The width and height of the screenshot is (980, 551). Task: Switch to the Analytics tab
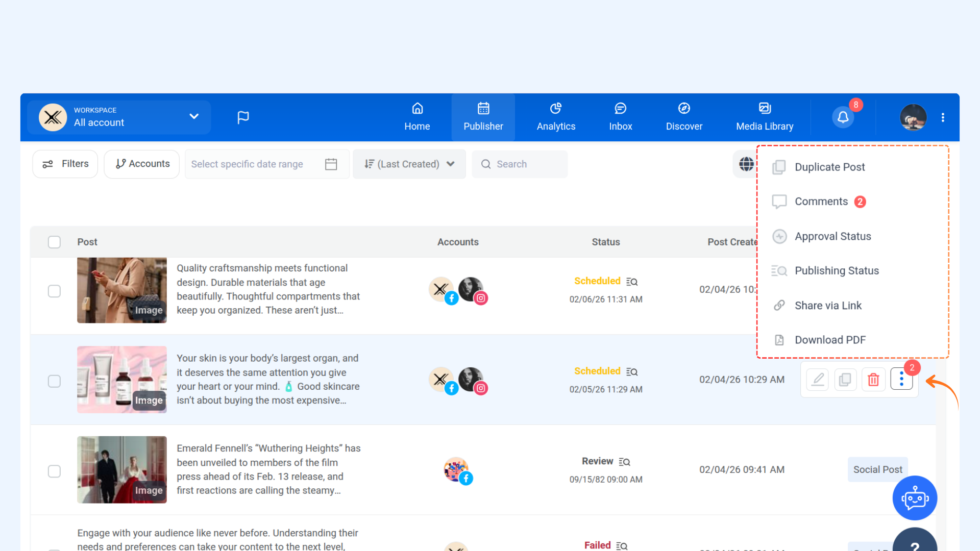pos(556,117)
